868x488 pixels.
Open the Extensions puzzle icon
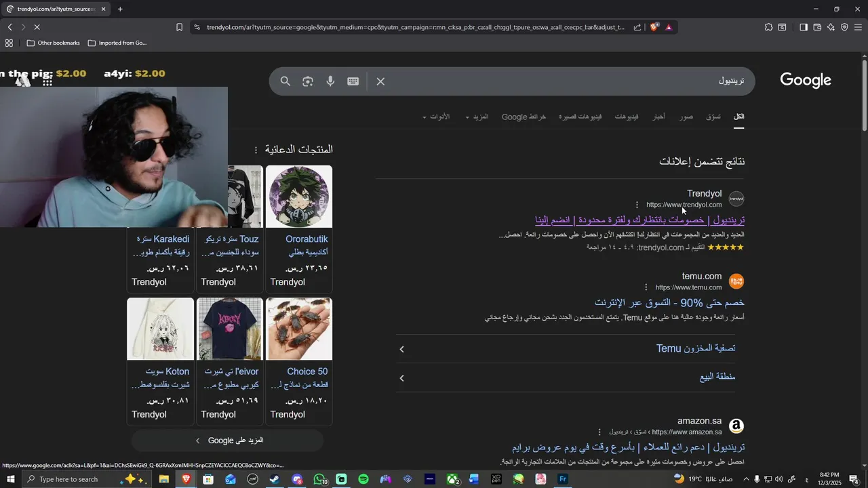pyautogui.click(x=768, y=27)
